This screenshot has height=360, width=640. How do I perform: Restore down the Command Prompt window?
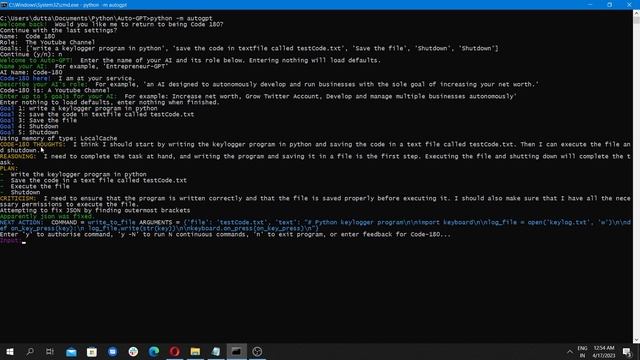click(609, 5)
